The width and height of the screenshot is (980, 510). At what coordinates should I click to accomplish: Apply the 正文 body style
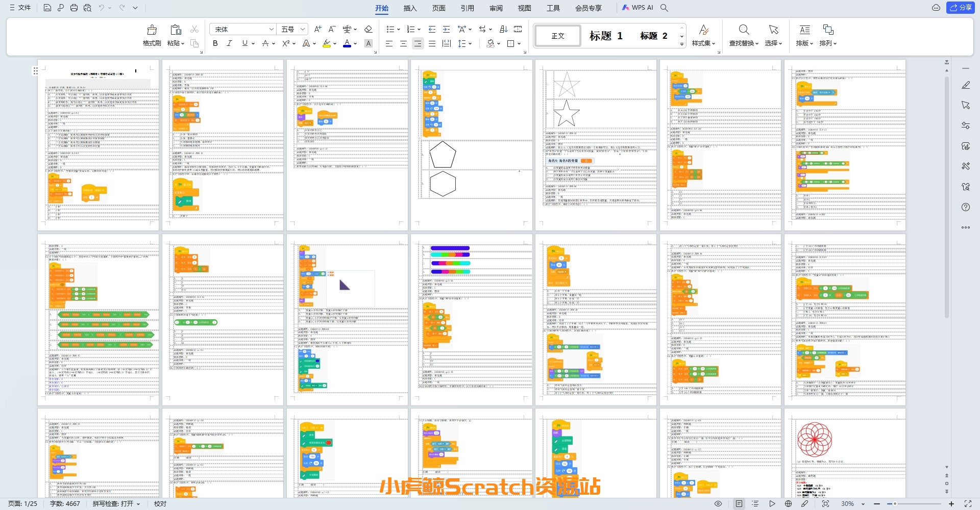(x=558, y=36)
